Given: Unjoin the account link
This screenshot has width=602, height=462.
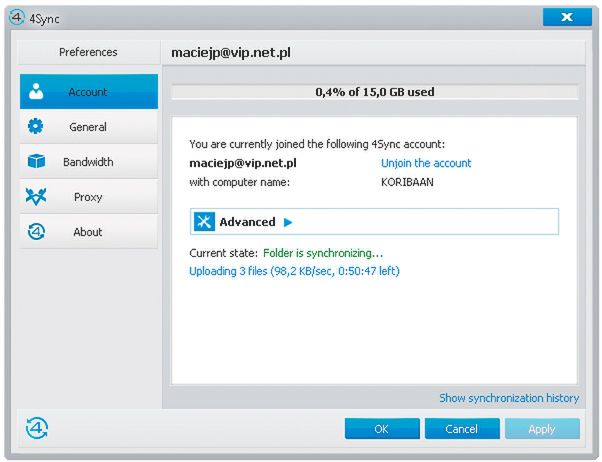Looking at the screenshot, I should pos(426,163).
